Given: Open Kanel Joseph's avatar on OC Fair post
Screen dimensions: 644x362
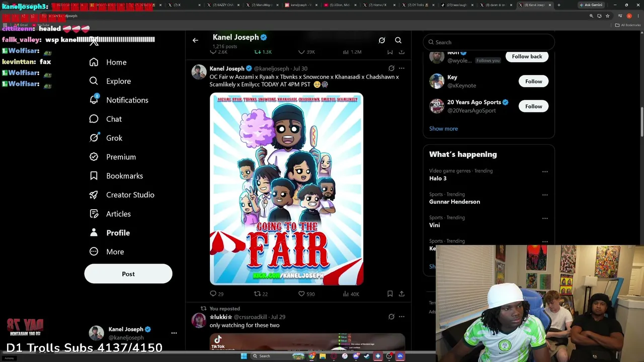Looking at the screenshot, I should (199, 72).
